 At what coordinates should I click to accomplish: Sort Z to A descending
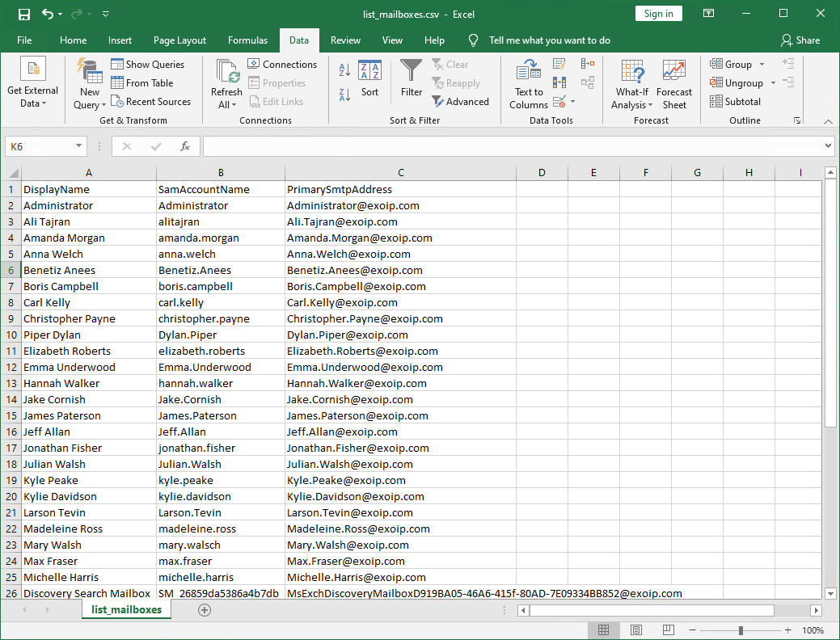tap(344, 95)
